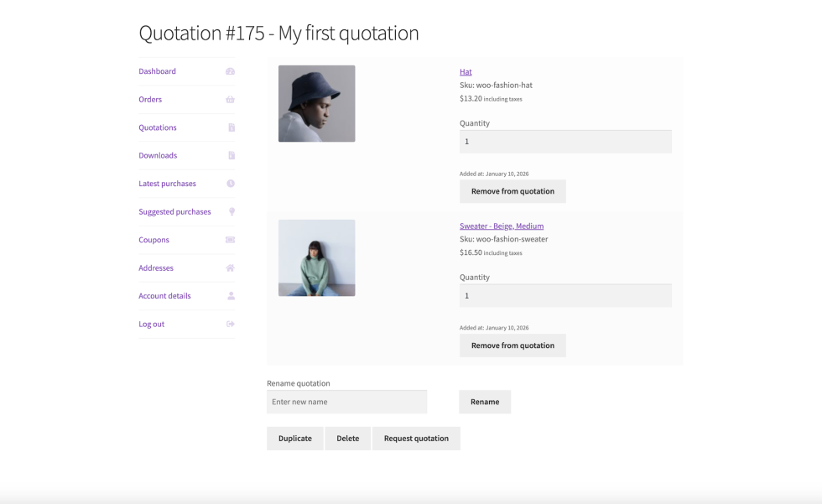The image size is (822, 504).
Task: Click the Coupons ticket icon
Action: (230, 240)
